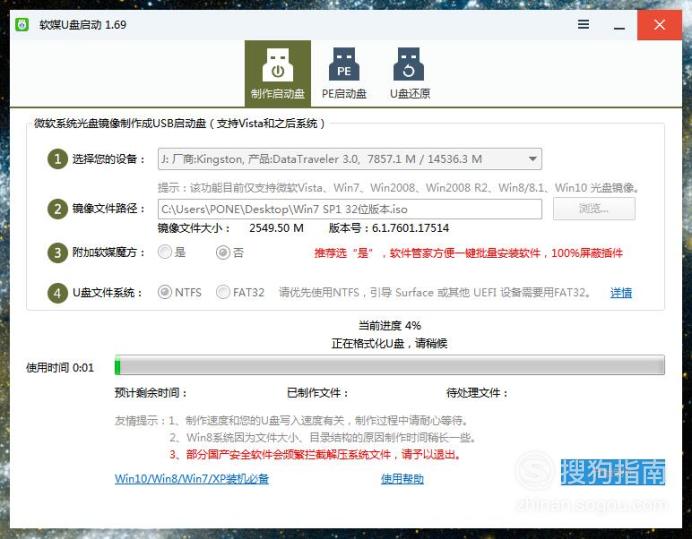Minimize the 软媒U盘启动 window
The height and width of the screenshot is (539, 692).
[x=619, y=28]
